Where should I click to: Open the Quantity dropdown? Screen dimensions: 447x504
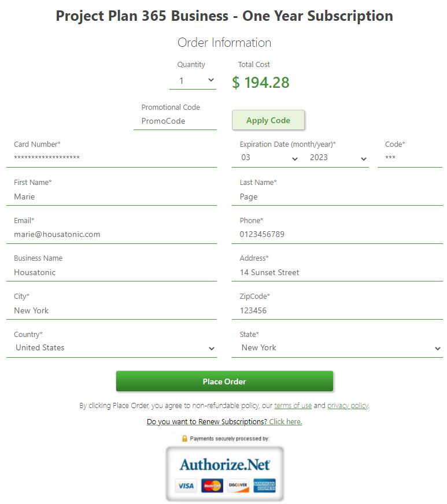click(193, 81)
